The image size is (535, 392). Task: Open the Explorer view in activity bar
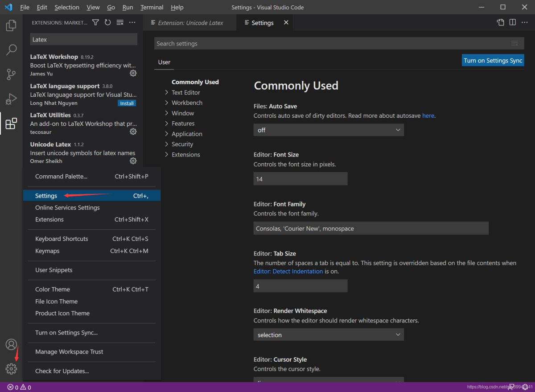click(11, 26)
